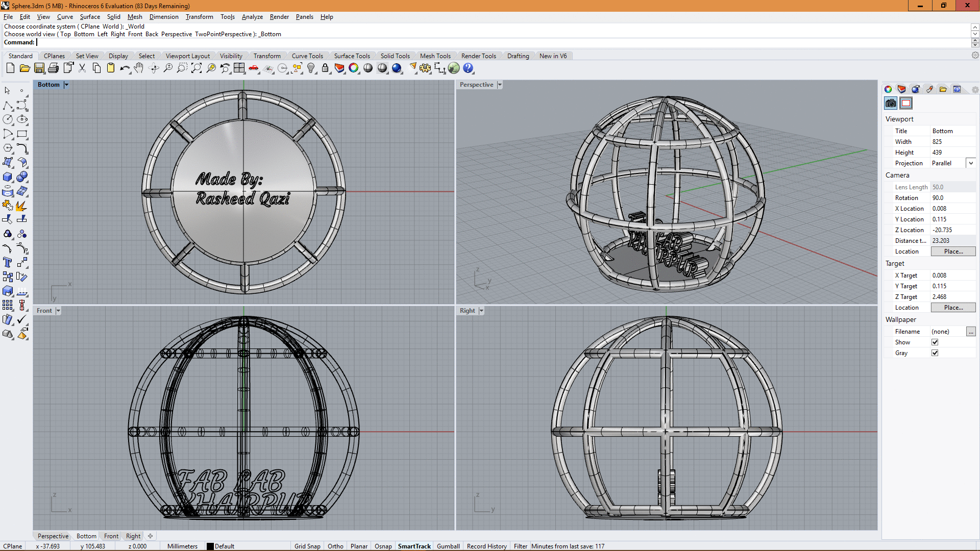Click the Save file icon
This screenshot has height=551, width=980.
[39, 68]
